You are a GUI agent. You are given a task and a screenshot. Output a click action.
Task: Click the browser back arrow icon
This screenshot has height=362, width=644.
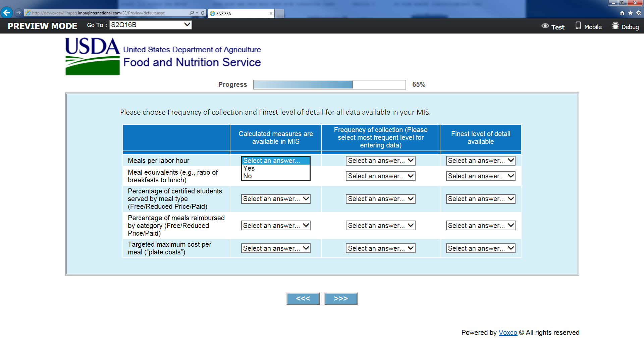pyautogui.click(x=7, y=13)
